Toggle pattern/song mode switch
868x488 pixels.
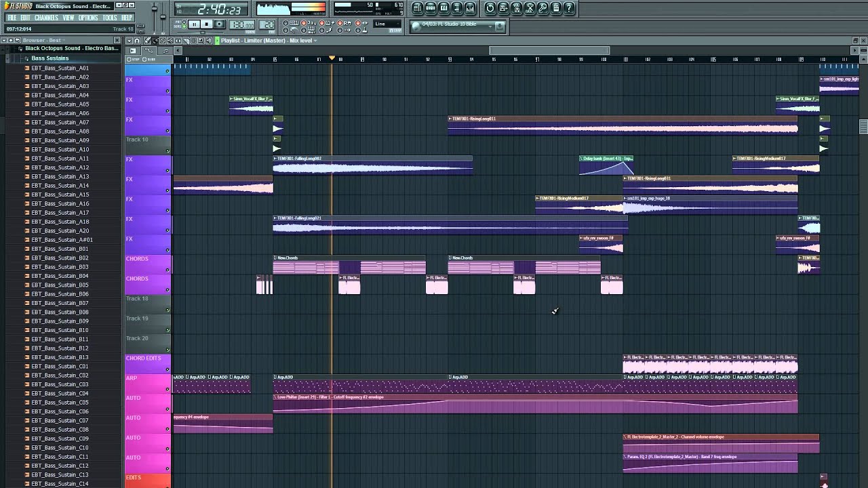click(184, 24)
